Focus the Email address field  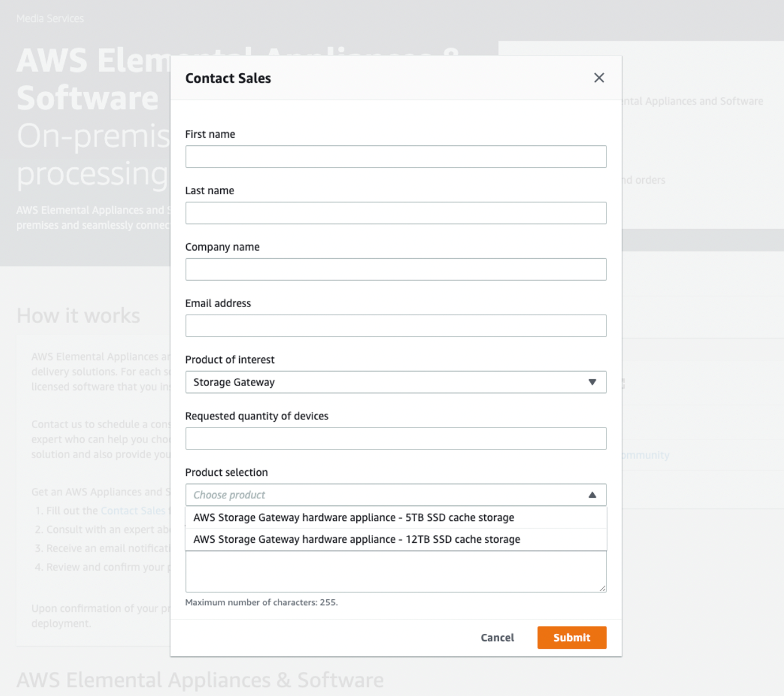(x=395, y=326)
